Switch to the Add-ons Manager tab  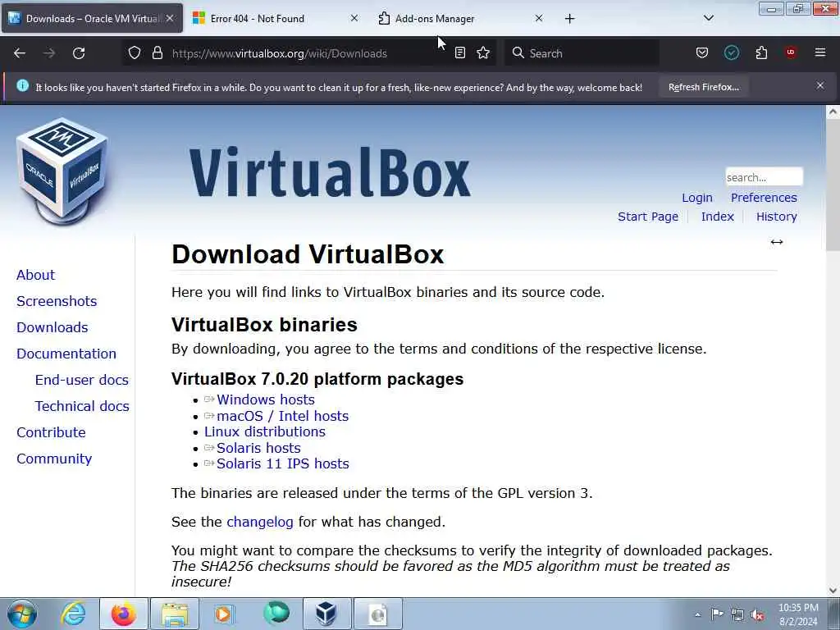459,18
